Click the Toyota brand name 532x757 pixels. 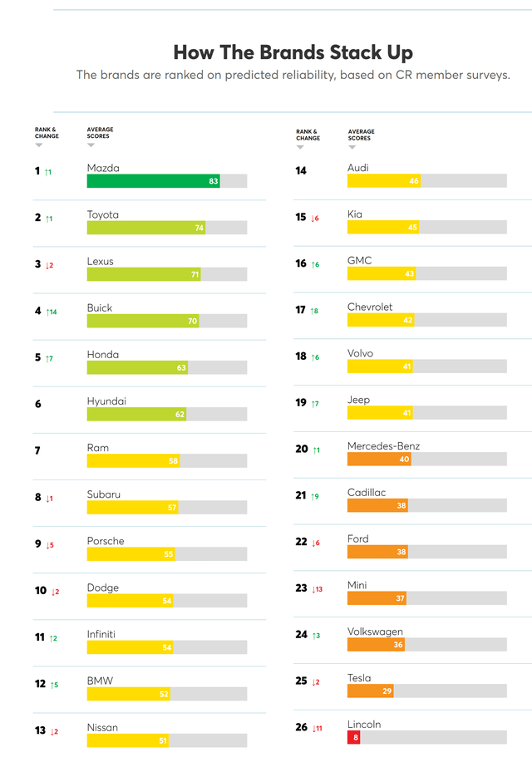pos(103,214)
